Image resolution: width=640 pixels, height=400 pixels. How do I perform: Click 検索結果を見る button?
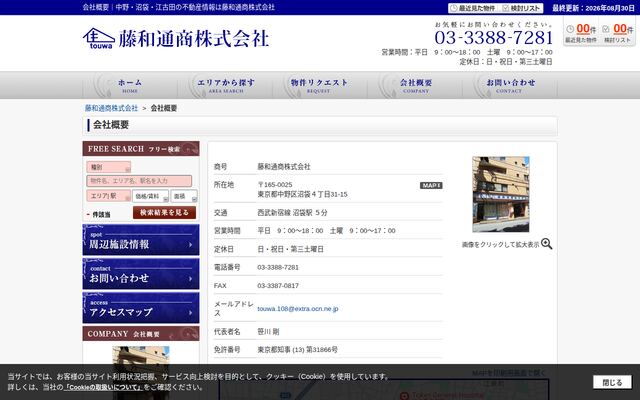click(x=164, y=213)
